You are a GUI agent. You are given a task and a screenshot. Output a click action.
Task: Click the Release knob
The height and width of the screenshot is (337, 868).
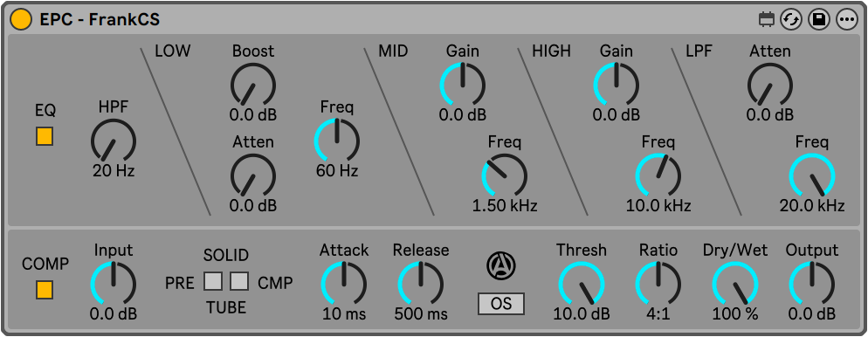coord(421,284)
